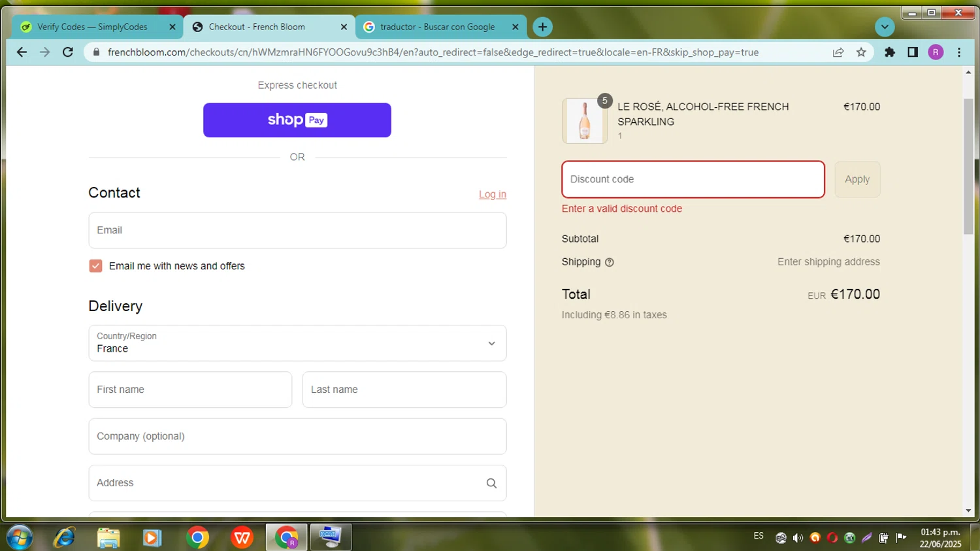The width and height of the screenshot is (980, 551).
Task: Share this page via address bar icon
Action: click(838, 52)
